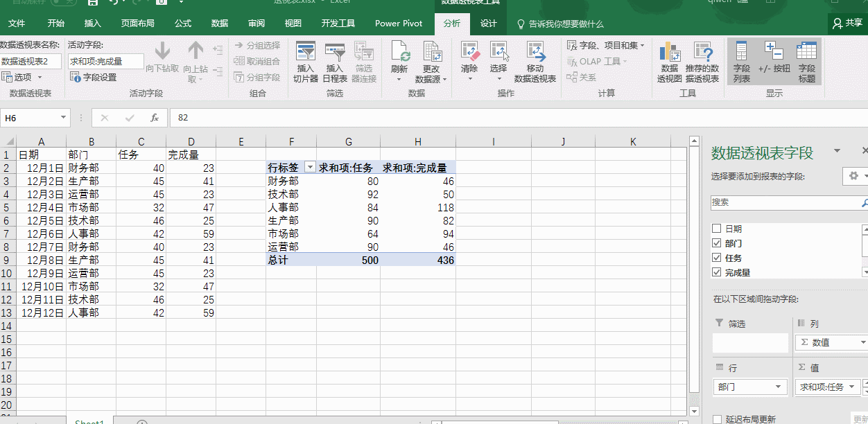Enable the 延迟布局更新 checkbox
Screen dimensions: 868x424
(x=717, y=419)
